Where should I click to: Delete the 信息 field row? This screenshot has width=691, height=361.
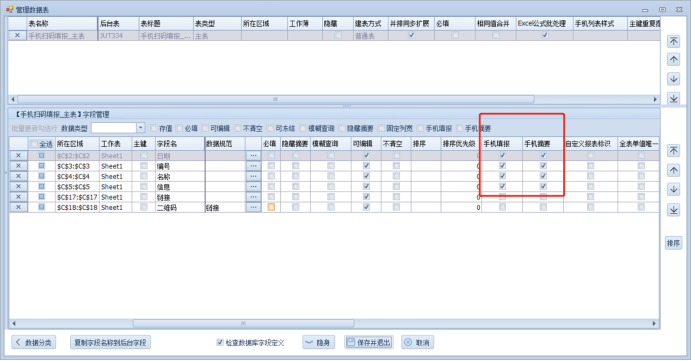(x=18, y=186)
